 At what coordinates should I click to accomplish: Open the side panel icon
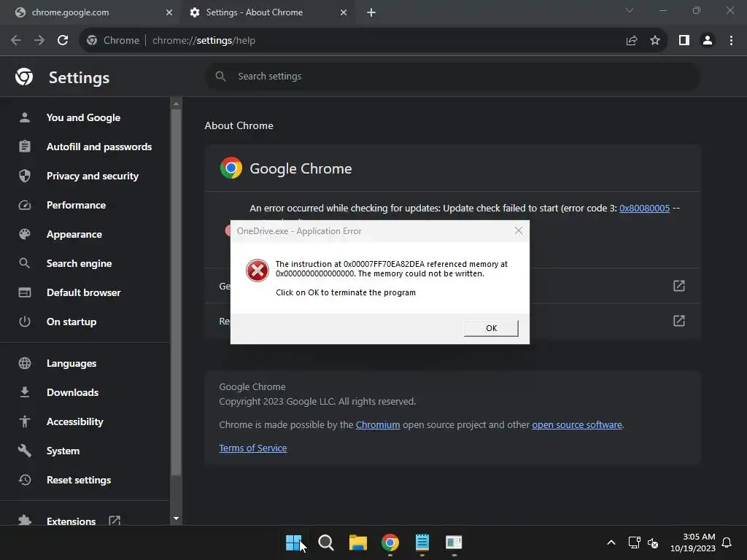tap(684, 41)
